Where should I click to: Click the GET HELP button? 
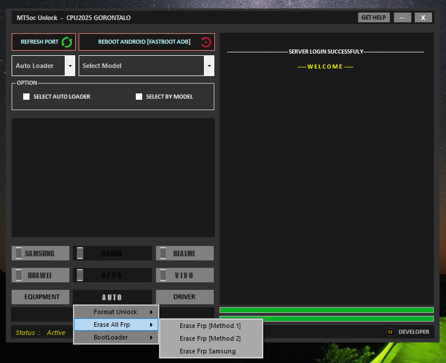tap(374, 18)
